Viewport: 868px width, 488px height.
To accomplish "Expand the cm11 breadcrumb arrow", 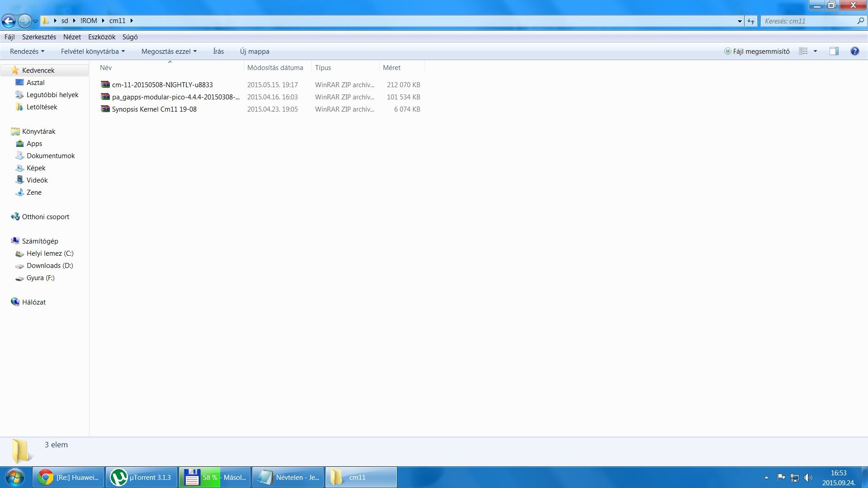I will coord(132,21).
